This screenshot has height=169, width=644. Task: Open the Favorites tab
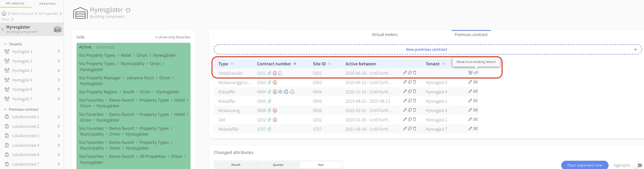coord(47,4)
